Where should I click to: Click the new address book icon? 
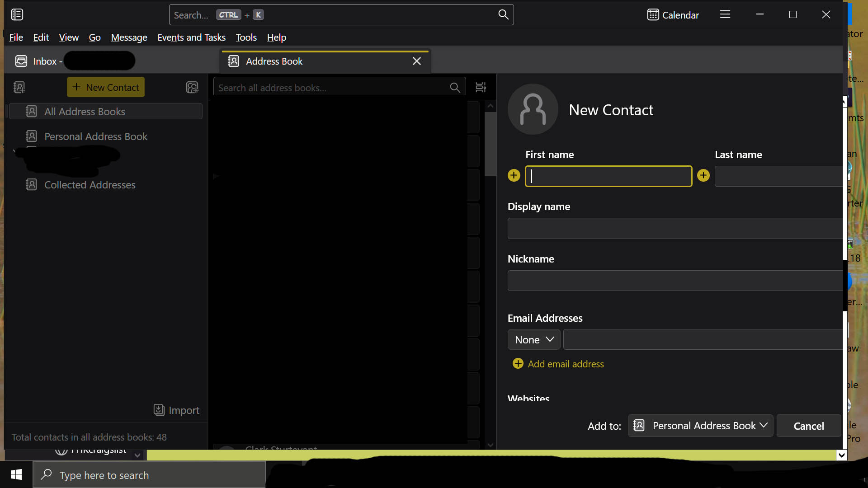(x=19, y=87)
